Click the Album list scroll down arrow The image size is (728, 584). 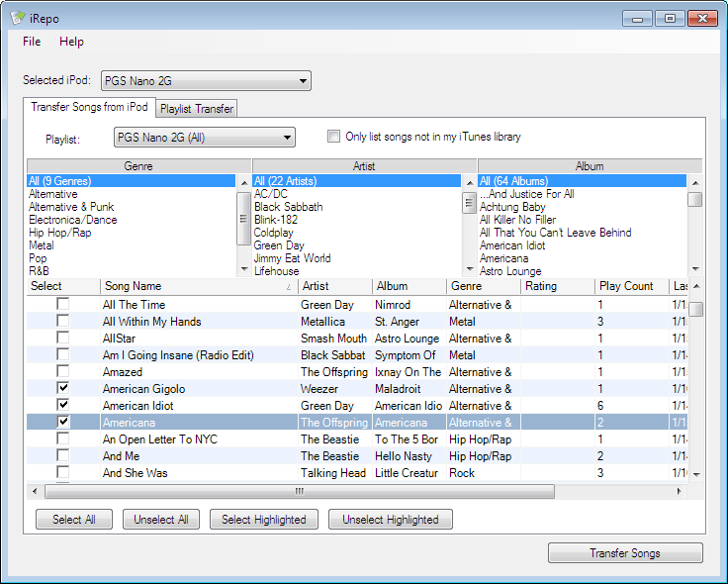695,269
